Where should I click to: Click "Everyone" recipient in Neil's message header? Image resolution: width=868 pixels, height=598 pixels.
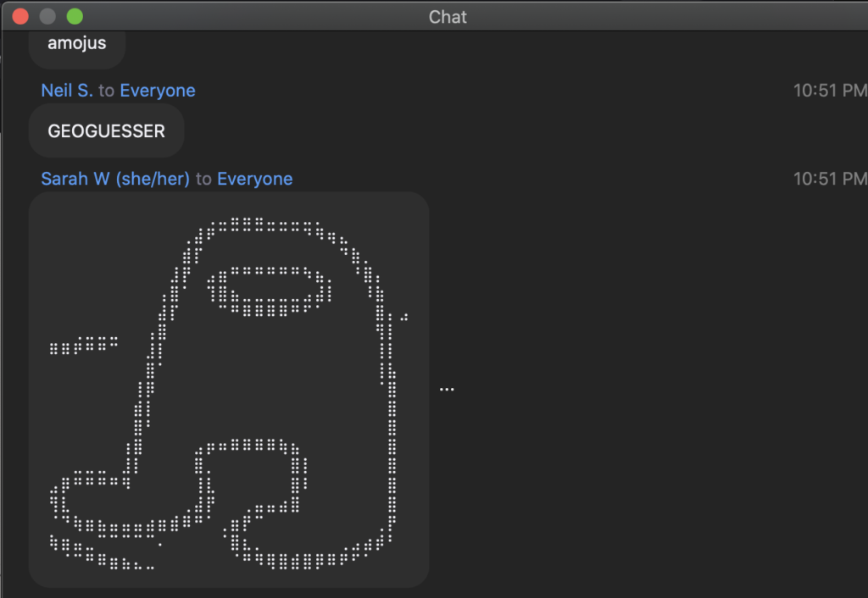click(158, 91)
